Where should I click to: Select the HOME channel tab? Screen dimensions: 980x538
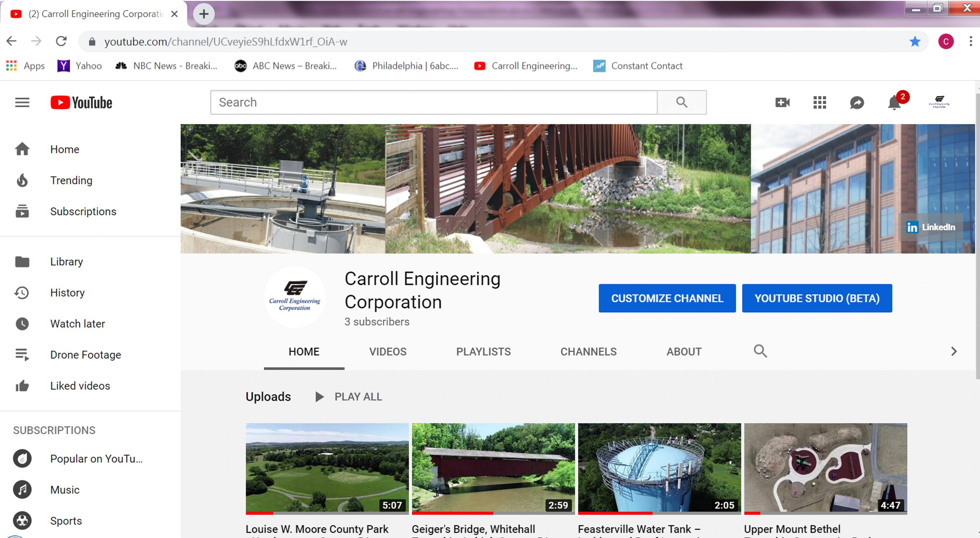coord(304,351)
